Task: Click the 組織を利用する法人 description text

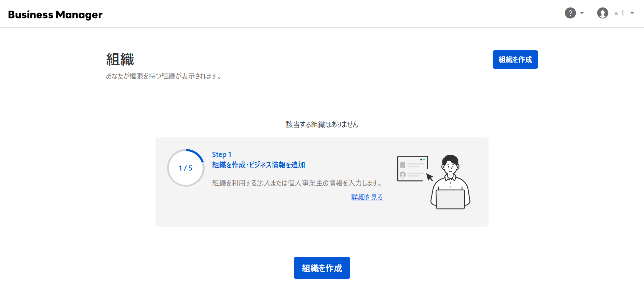Action: click(297, 183)
